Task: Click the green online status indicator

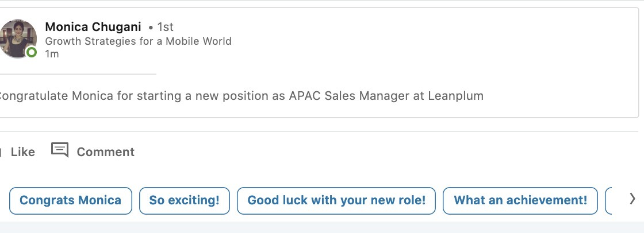Action: tap(32, 52)
